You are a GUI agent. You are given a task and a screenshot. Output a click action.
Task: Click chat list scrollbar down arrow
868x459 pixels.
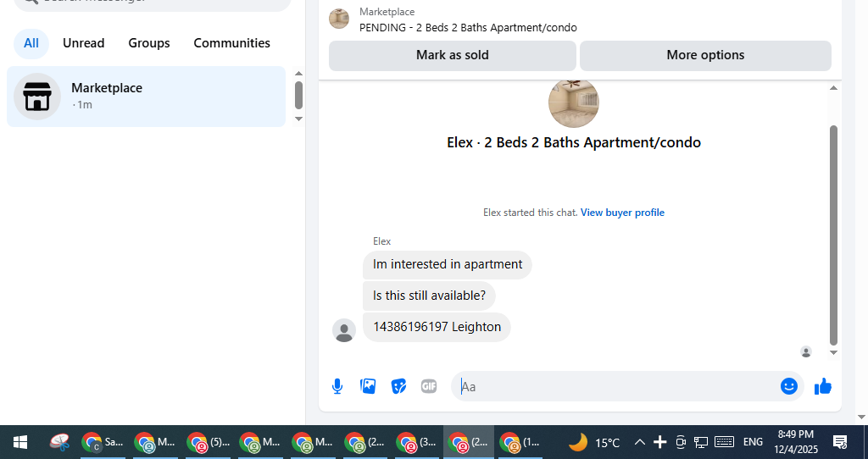[298, 119]
